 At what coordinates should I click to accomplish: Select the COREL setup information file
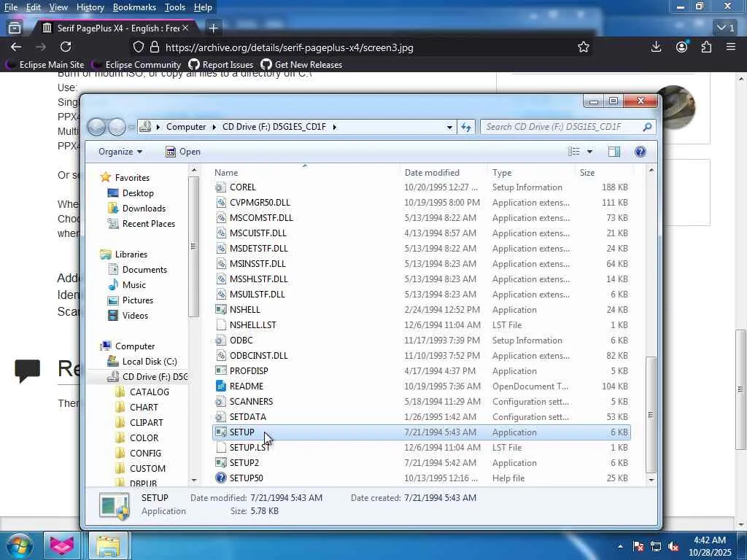[422, 187]
